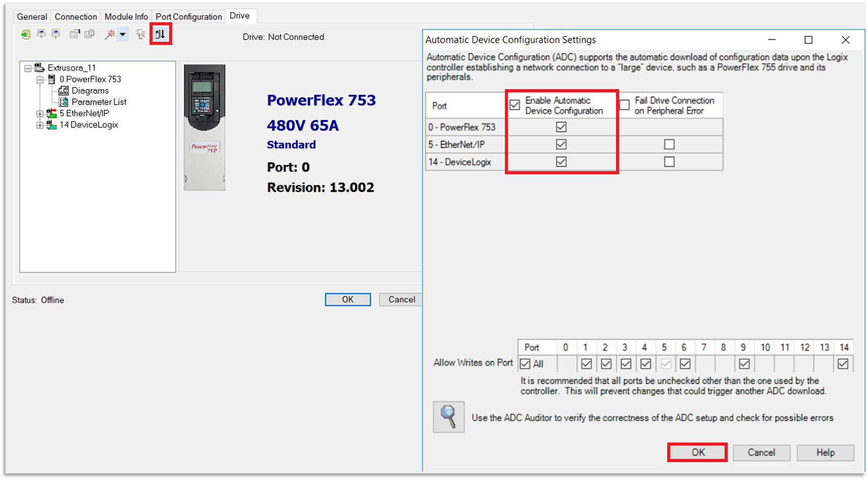Click the Parameter List icon in the tree

pyautogui.click(x=64, y=102)
